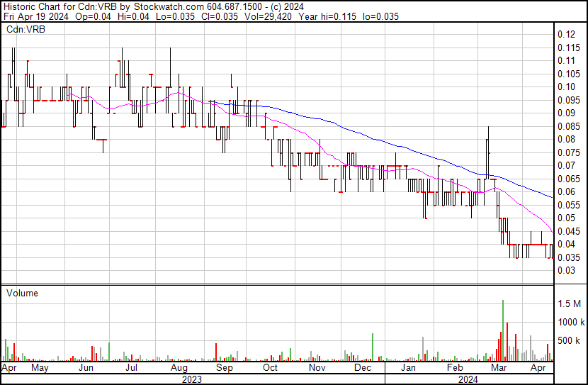
Task: Click the 0.045 price axis label
Action: 569,231
